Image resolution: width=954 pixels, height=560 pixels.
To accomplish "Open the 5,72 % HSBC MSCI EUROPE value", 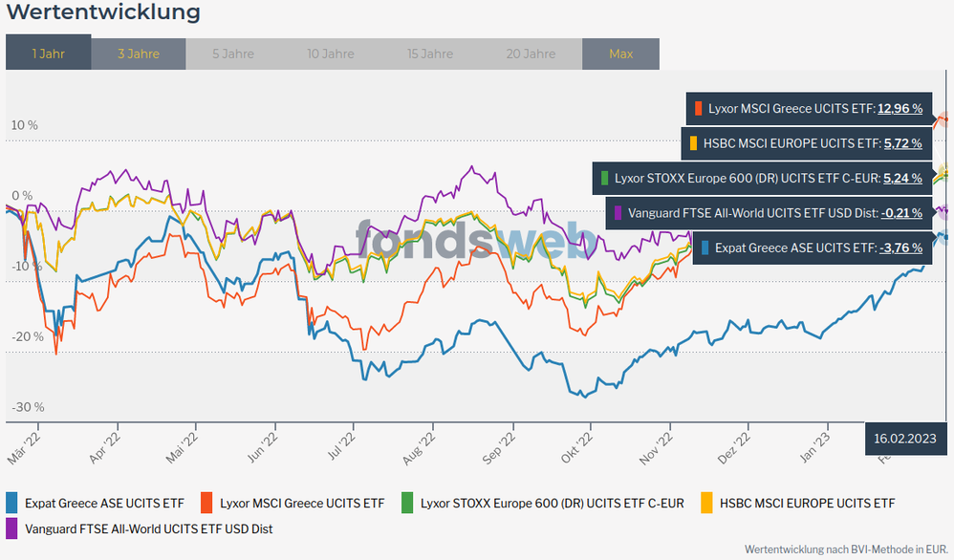I will point(902,143).
